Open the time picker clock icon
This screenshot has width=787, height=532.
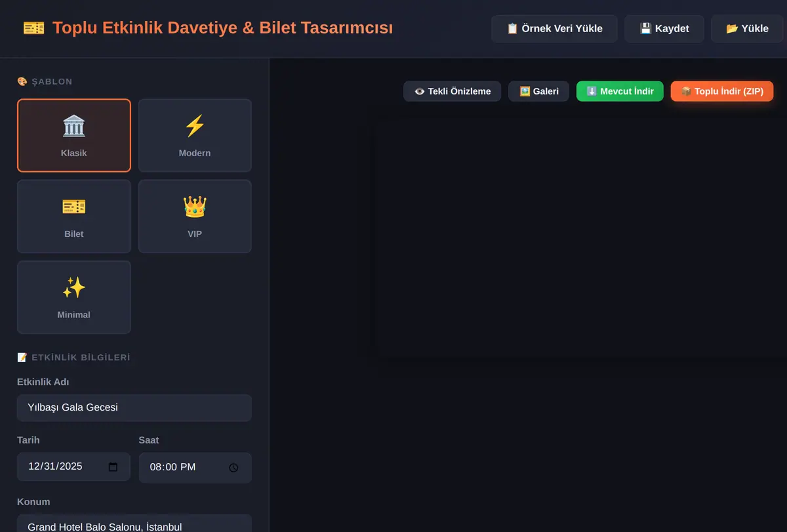point(233,468)
